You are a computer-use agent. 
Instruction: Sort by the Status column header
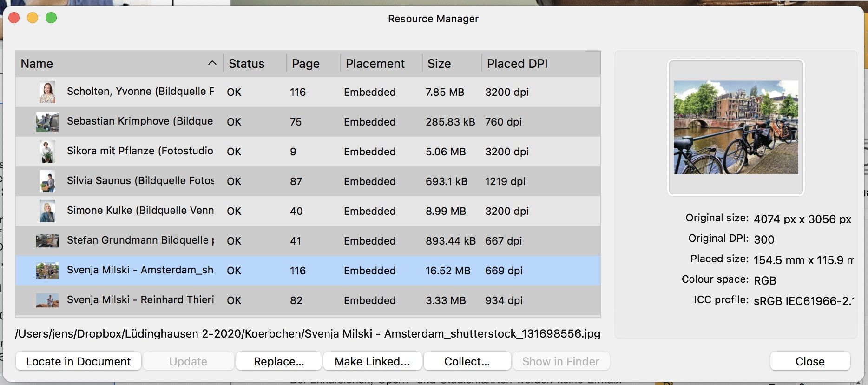[x=255, y=64]
